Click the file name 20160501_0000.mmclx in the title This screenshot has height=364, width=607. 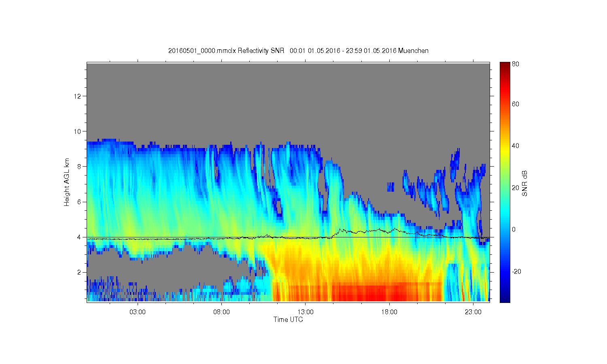[202, 51]
